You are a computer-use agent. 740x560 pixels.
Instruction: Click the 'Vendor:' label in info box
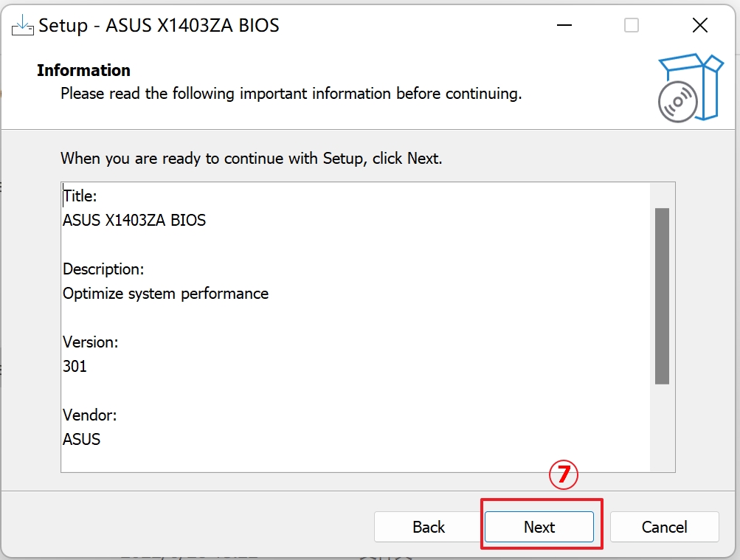click(x=89, y=415)
